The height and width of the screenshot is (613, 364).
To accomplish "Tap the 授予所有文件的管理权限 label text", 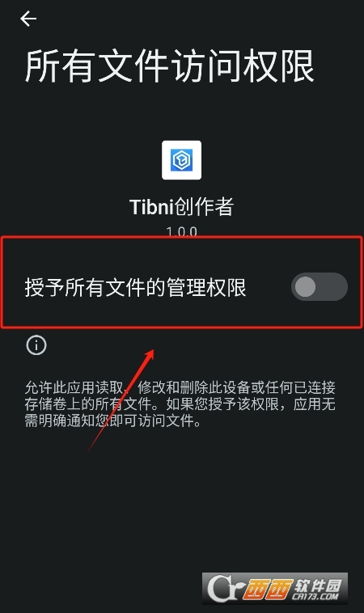I will click(136, 287).
